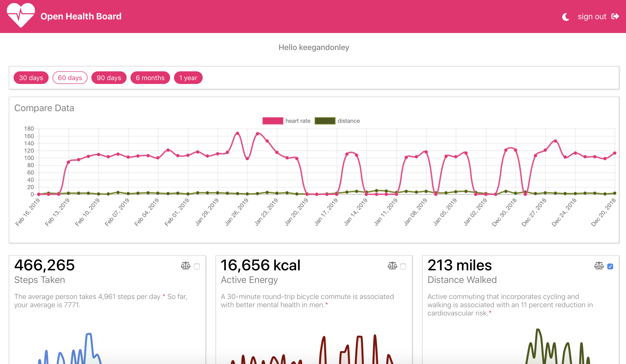
Task: Toggle heart rate legend color swatch
Action: coord(272,121)
